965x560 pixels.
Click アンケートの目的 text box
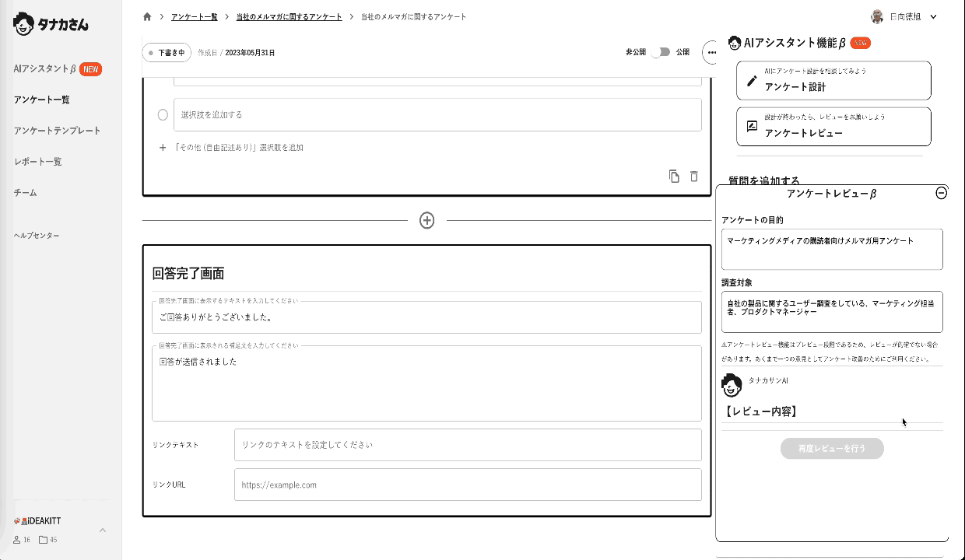(832, 249)
